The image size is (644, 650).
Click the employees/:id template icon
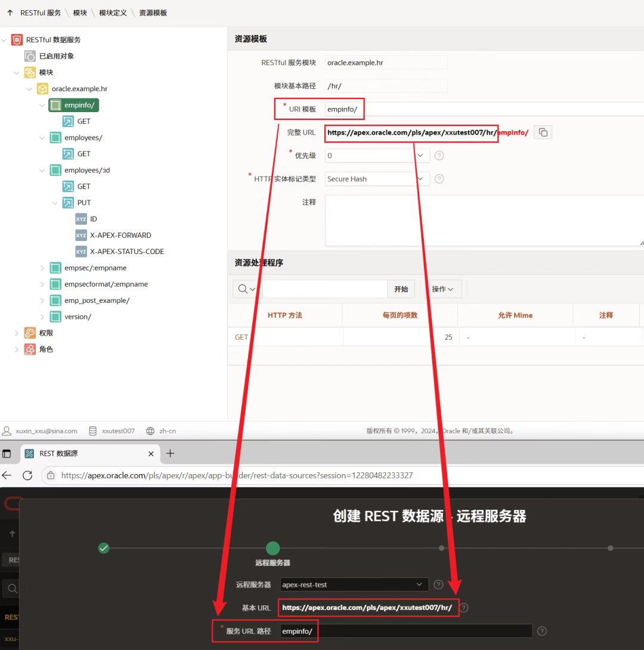55,171
